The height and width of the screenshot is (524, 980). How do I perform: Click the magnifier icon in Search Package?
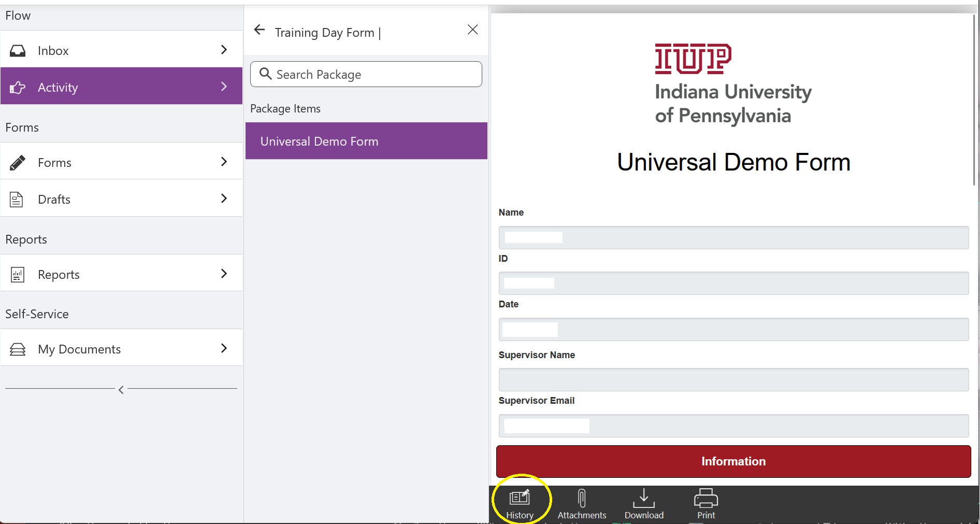[266, 74]
